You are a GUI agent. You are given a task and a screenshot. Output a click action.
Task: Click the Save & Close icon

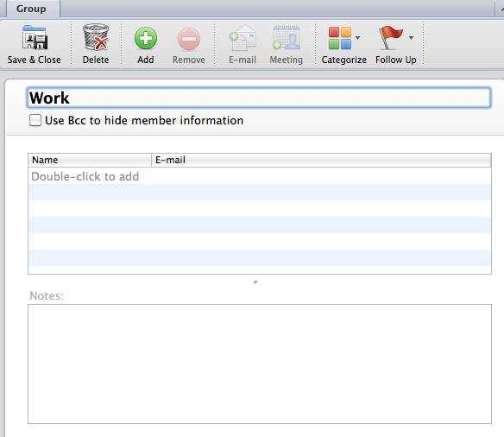[35, 37]
